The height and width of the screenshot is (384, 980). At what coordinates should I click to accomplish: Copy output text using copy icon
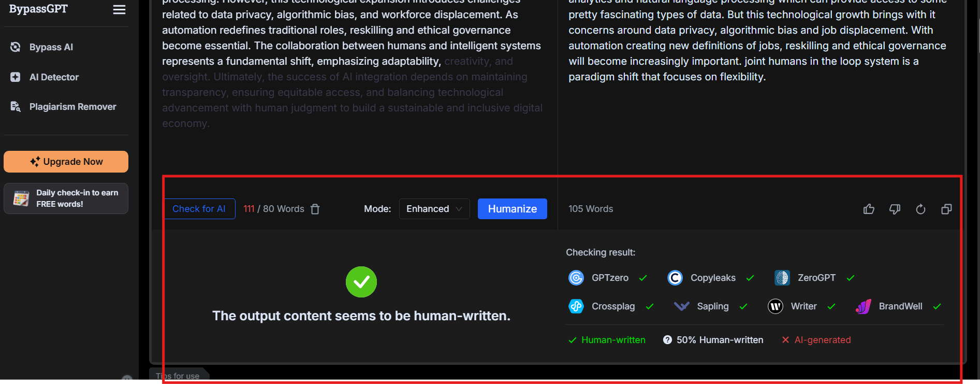click(x=946, y=209)
